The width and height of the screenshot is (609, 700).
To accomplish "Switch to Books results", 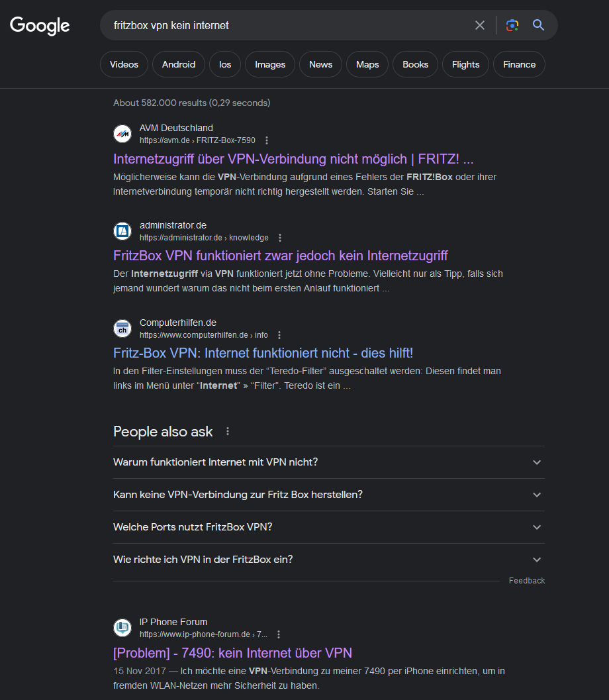I will click(x=415, y=64).
